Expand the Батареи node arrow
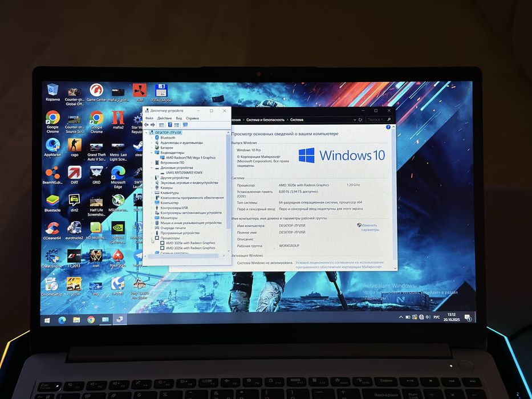 pyautogui.click(x=152, y=148)
